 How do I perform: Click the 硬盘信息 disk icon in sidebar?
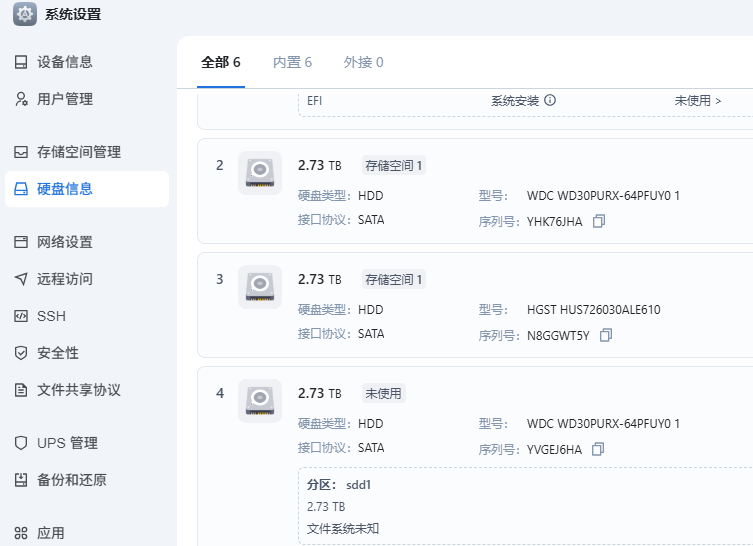[x=21, y=189]
